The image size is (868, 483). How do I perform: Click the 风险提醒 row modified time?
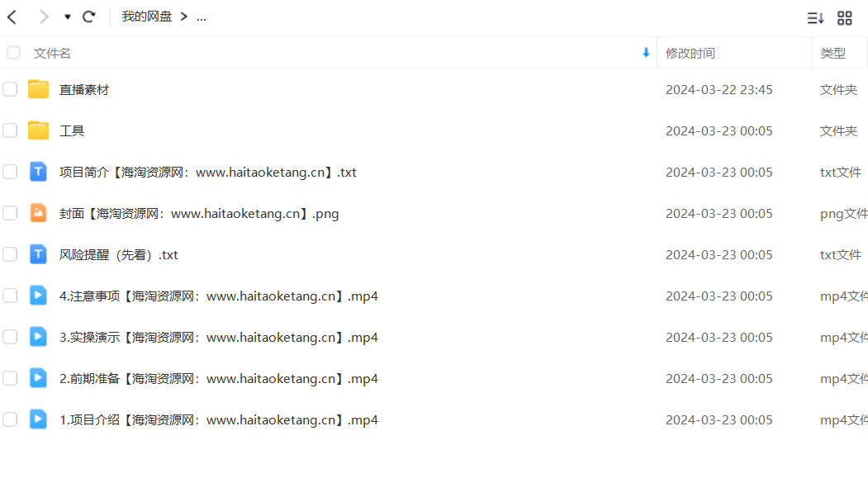tap(719, 255)
